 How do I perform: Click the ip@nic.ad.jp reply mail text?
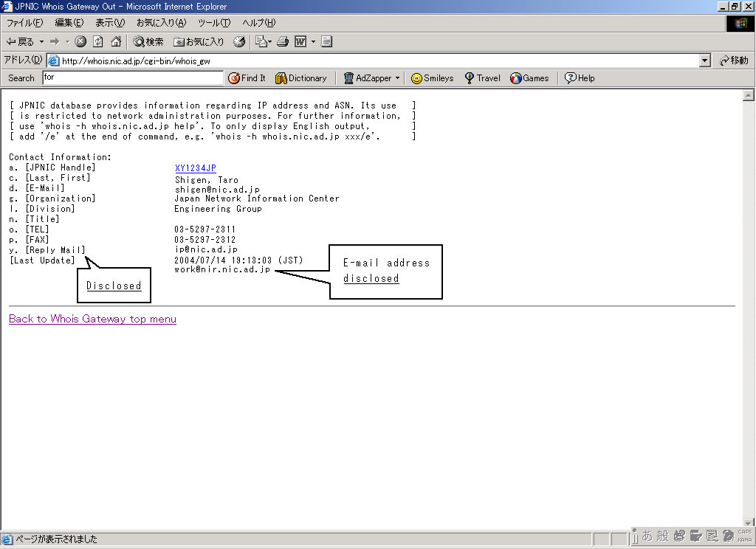[206, 249]
